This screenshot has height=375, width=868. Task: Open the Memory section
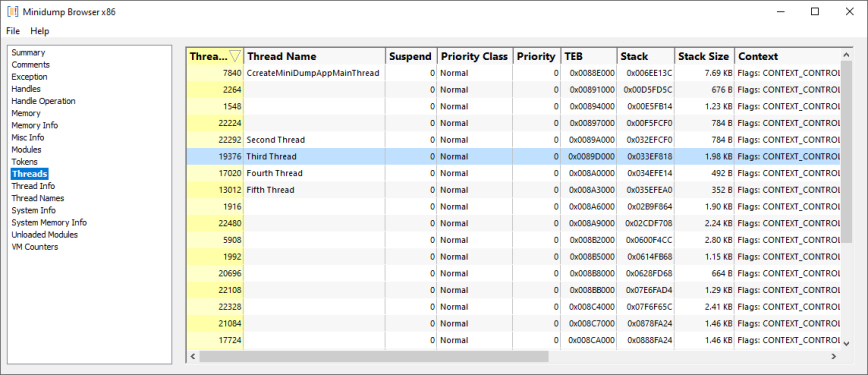point(26,114)
